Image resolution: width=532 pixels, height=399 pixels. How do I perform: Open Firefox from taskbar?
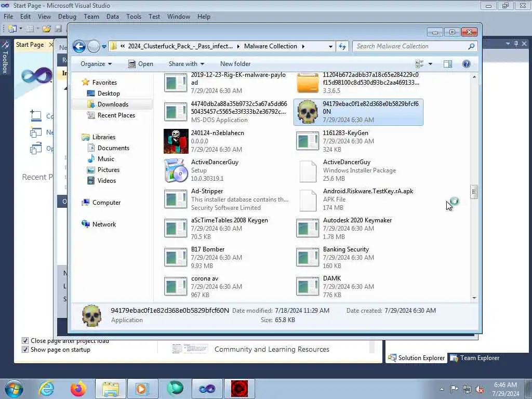coord(78,389)
